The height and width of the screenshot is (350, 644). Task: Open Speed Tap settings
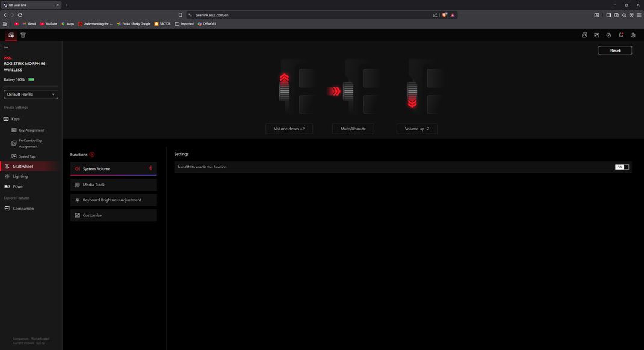click(23, 156)
